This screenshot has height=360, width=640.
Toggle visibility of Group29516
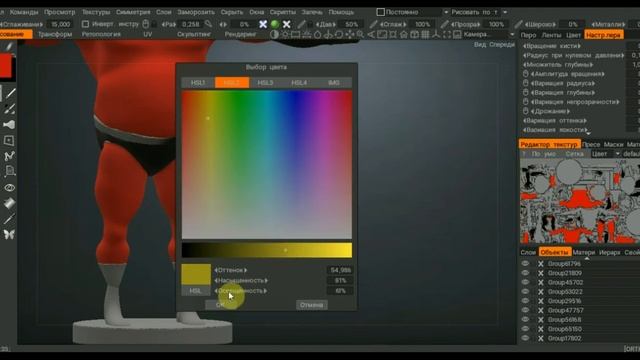pyautogui.click(x=525, y=301)
